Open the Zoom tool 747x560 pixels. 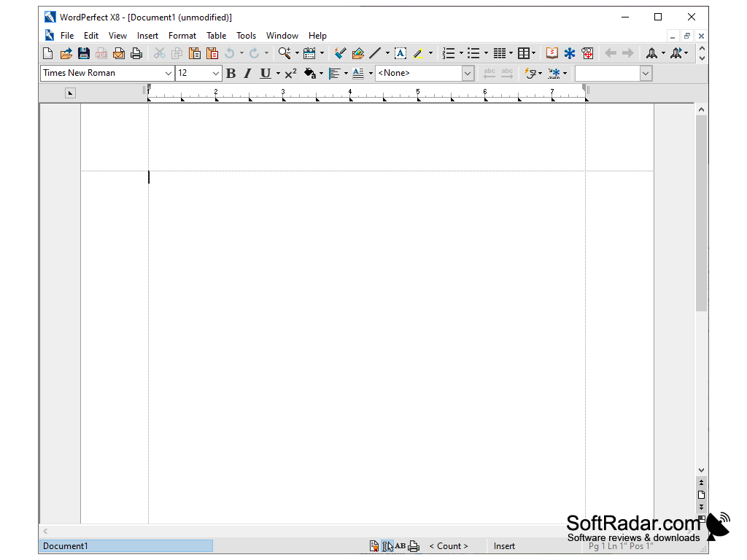(283, 52)
